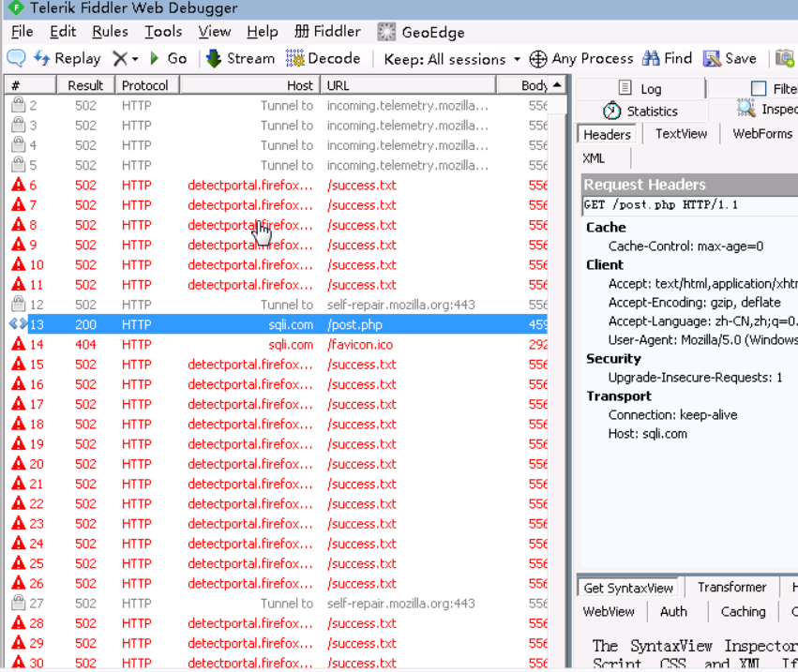Image resolution: width=798 pixels, height=672 pixels.
Task: Open the Edit menu
Action: click(63, 32)
